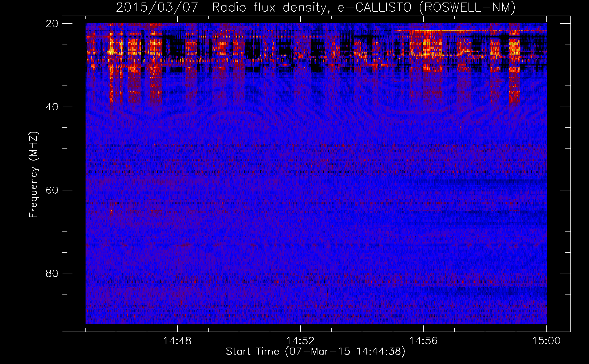
Task: Click the '40' frequency tick label
Action: tap(52, 107)
